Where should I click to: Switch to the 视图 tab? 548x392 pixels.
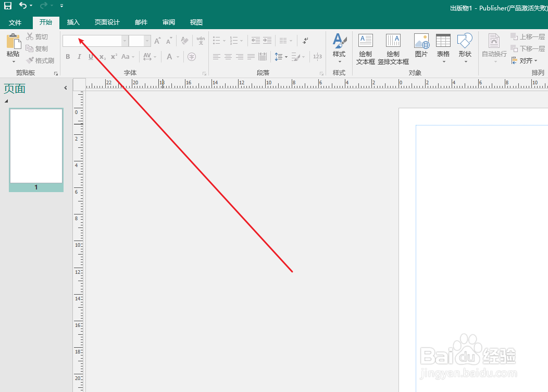[196, 22]
